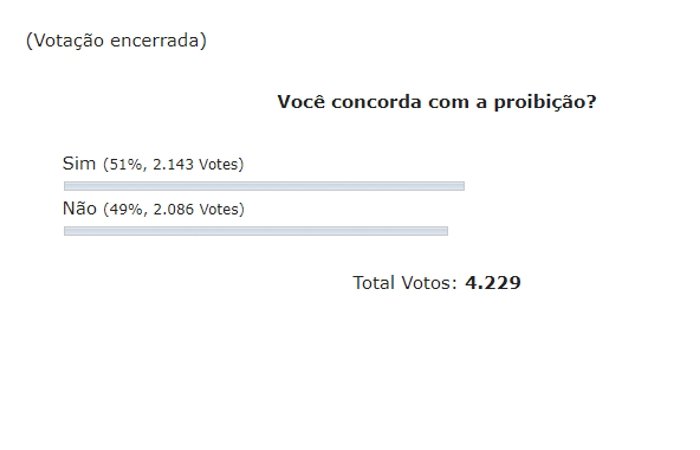The image size is (700, 450).
Task: Click 'Votes' in the Não result line
Action: (x=219, y=209)
